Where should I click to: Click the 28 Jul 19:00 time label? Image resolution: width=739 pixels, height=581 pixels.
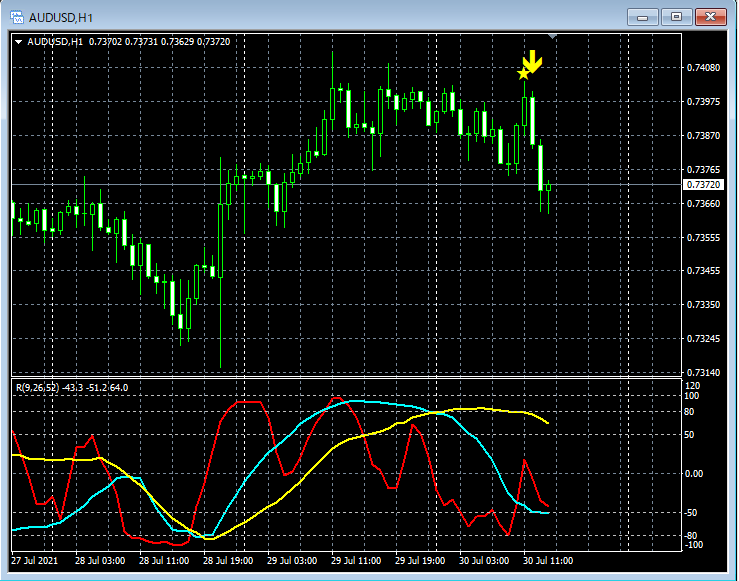point(228,561)
